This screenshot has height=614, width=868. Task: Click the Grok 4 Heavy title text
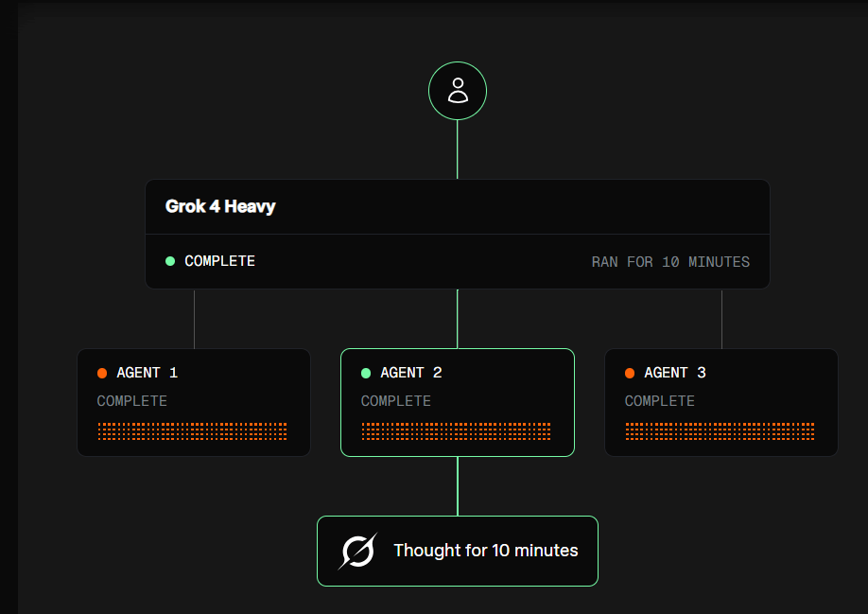[220, 206]
